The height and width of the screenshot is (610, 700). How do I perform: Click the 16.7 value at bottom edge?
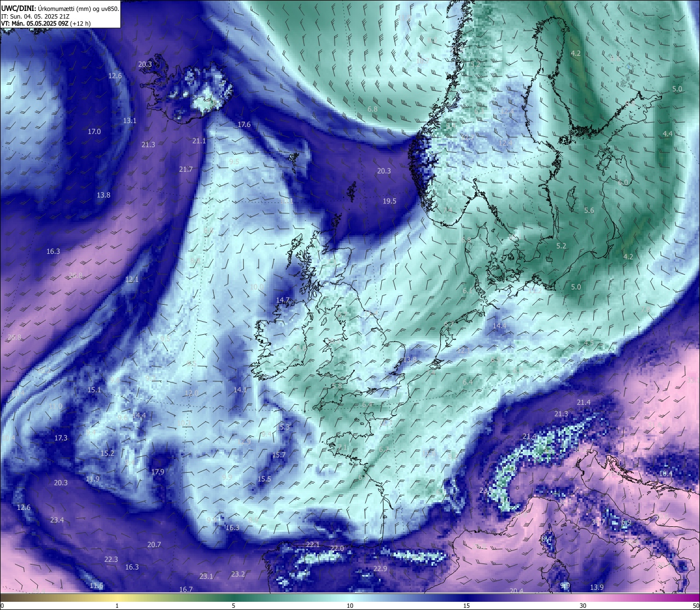186,590
